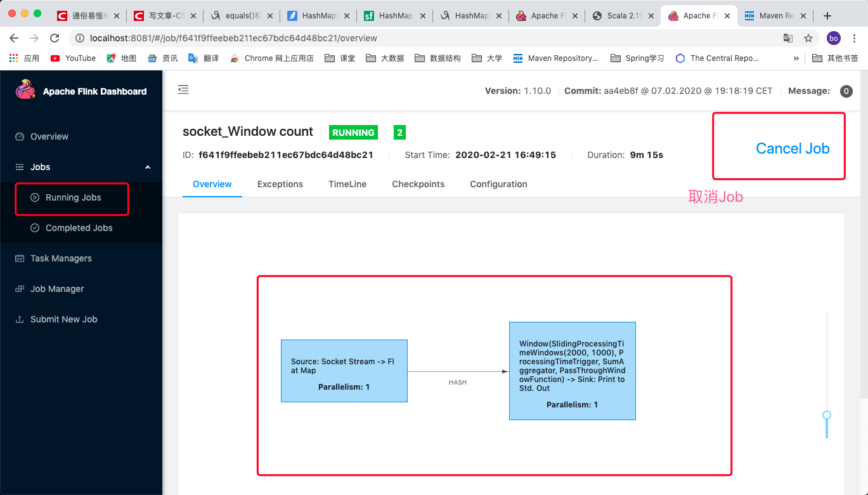Open the 大数据 bookmark folder
This screenshot has height=495, width=868.
pyautogui.click(x=385, y=58)
